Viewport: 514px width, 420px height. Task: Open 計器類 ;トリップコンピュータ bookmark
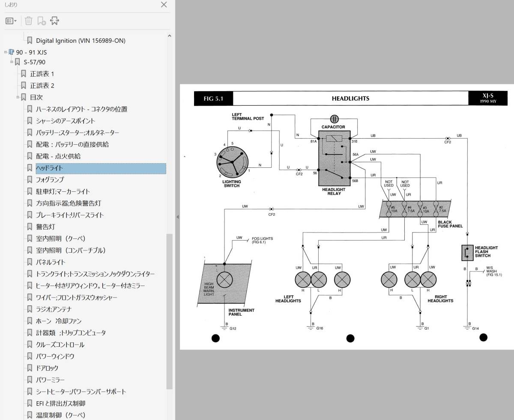tap(71, 333)
